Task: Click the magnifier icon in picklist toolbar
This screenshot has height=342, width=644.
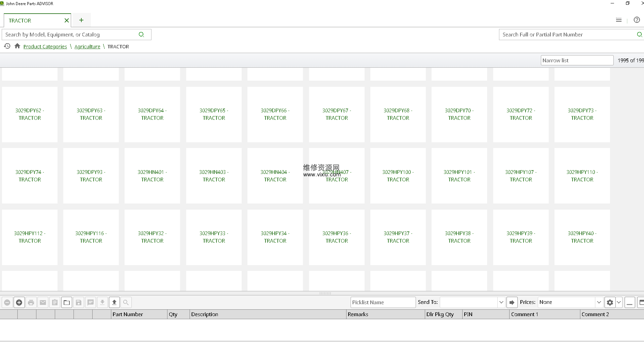Action: (126, 302)
